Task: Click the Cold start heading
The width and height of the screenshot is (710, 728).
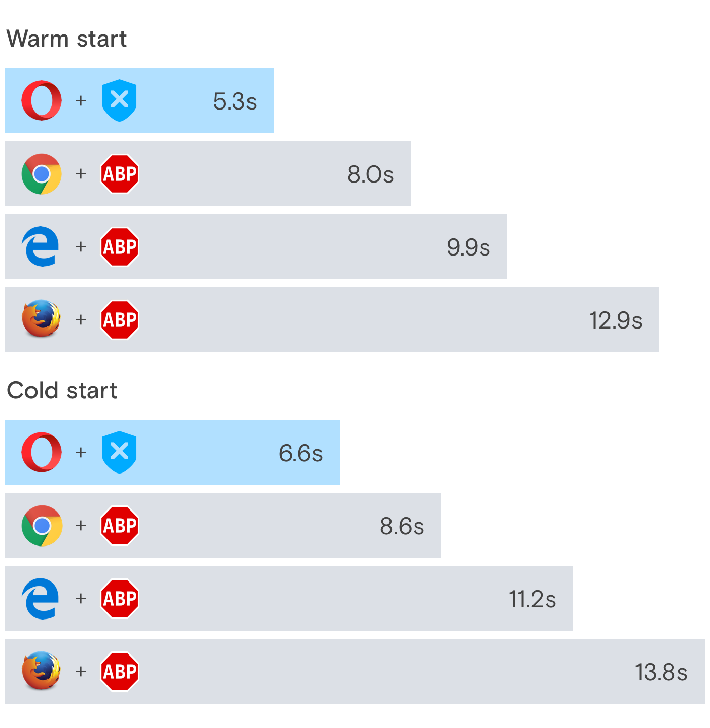Action: point(62,391)
